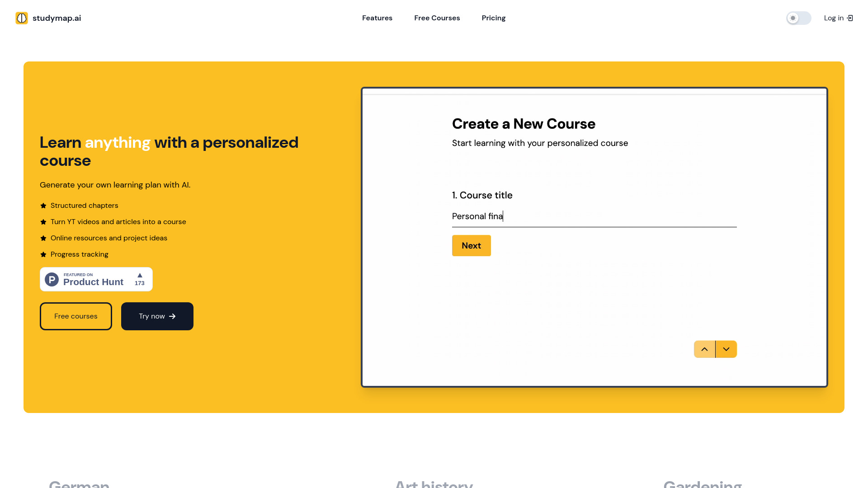
Task: Click the Next button
Action: (471, 245)
